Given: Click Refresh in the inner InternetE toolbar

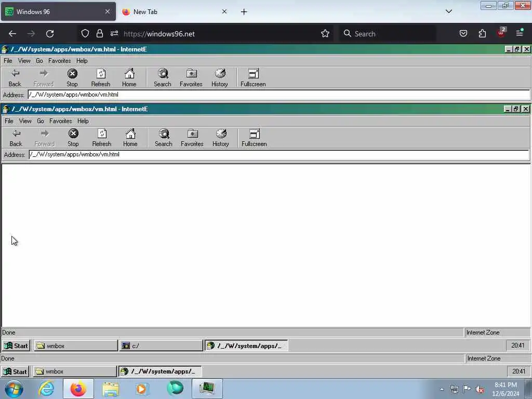Looking at the screenshot, I should pyautogui.click(x=102, y=138).
